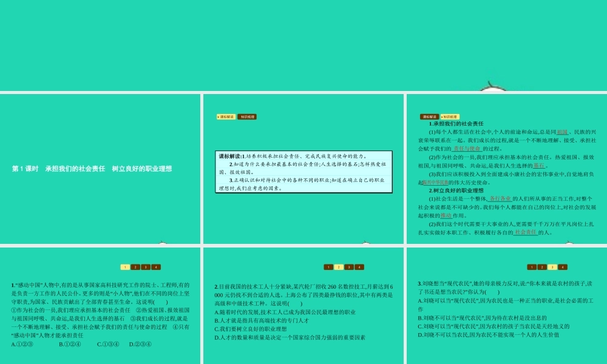Click question stem '2.目前我国的技术工人十分紧缺'
This screenshot has width=607, height=364.
click(x=304, y=295)
